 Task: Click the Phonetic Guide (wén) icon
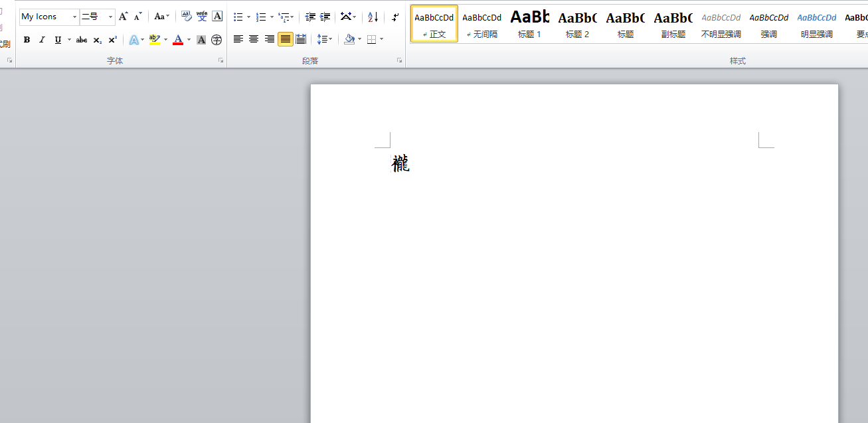tap(201, 17)
